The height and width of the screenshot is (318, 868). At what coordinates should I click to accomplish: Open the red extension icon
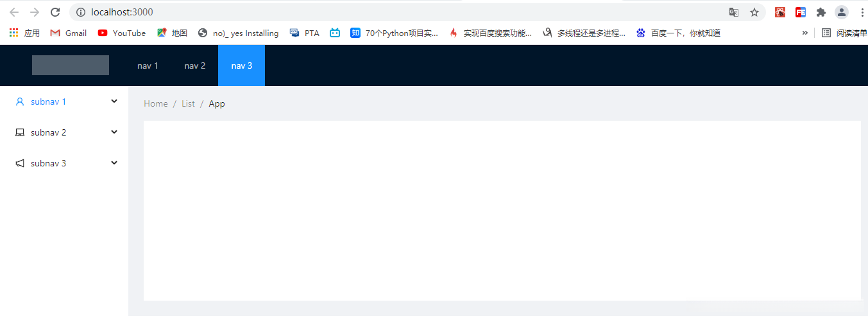click(780, 12)
